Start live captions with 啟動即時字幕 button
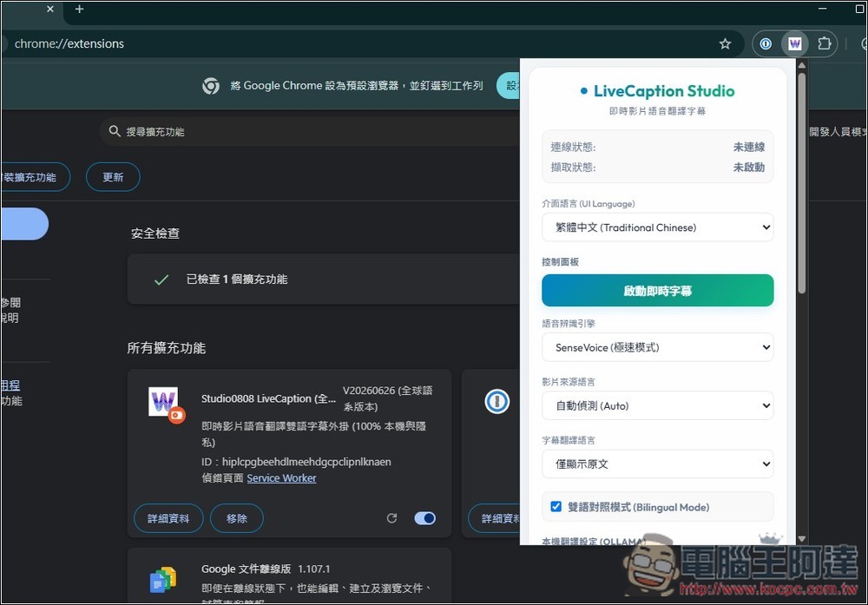 pos(657,291)
